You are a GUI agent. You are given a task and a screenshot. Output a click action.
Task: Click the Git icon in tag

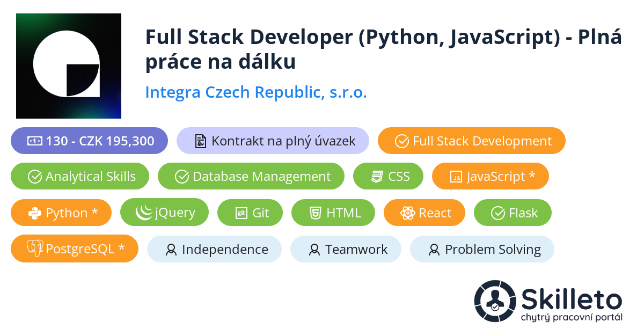click(x=241, y=213)
